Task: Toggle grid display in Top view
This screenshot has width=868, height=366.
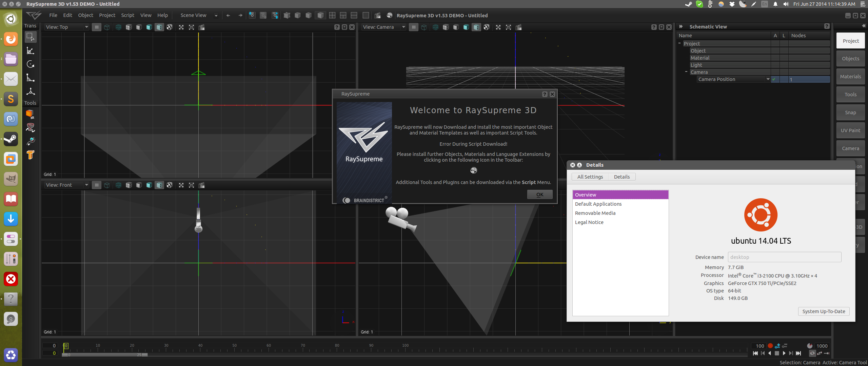Action: click(97, 27)
